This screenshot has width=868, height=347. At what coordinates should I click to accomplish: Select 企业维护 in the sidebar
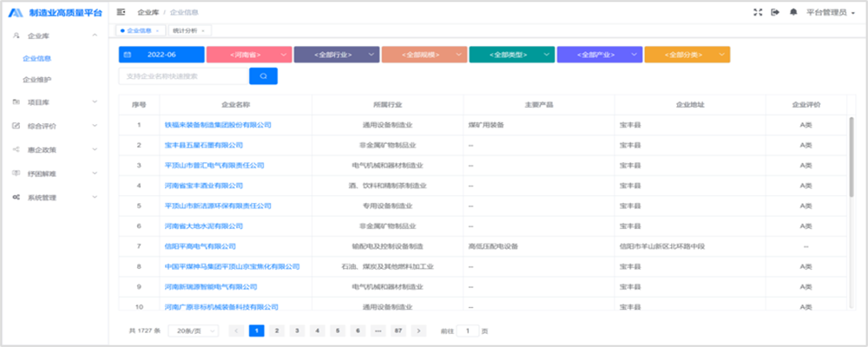click(36, 80)
